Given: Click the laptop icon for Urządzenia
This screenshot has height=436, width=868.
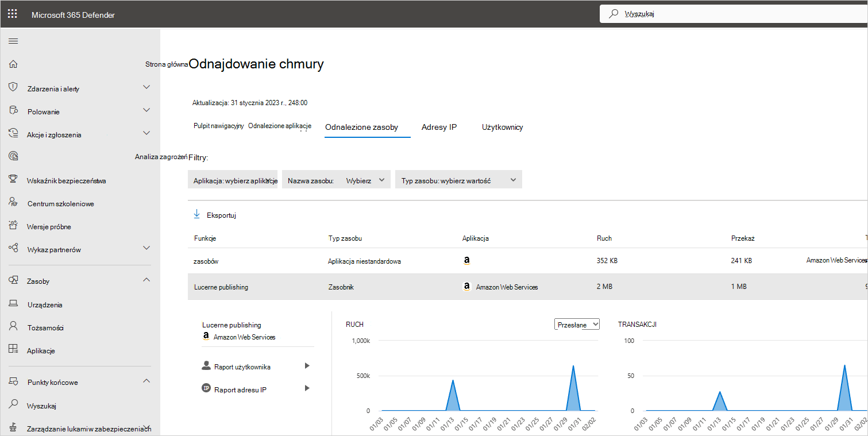Looking at the screenshot, I should click(13, 304).
